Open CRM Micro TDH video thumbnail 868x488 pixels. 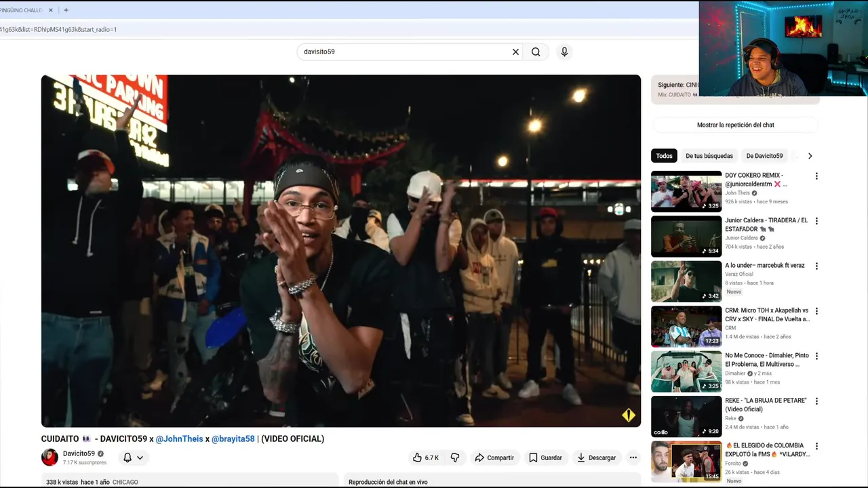tap(686, 327)
